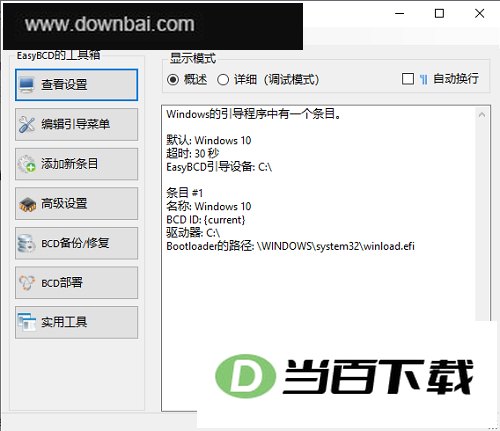Click the deployment icon on BCD部署
Screen dimensions: 500x431
point(27,283)
